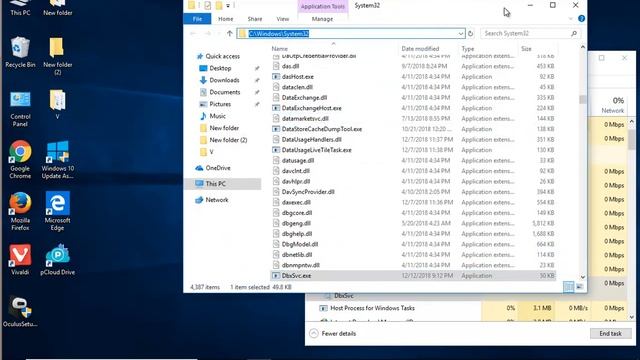Click New folder icon in Explorer quick access toolbar
Image resolution: width=640 pixels, height=360 pixels.
(x=219, y=5)
